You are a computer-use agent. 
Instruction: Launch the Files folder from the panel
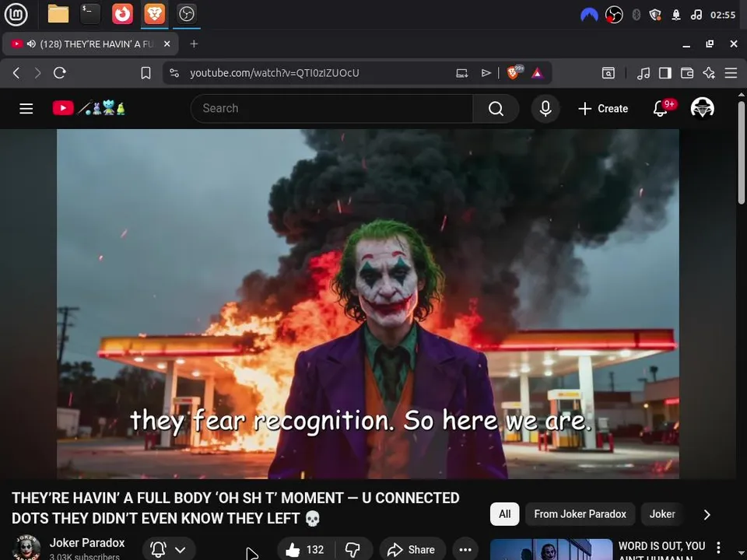(58, 14)
